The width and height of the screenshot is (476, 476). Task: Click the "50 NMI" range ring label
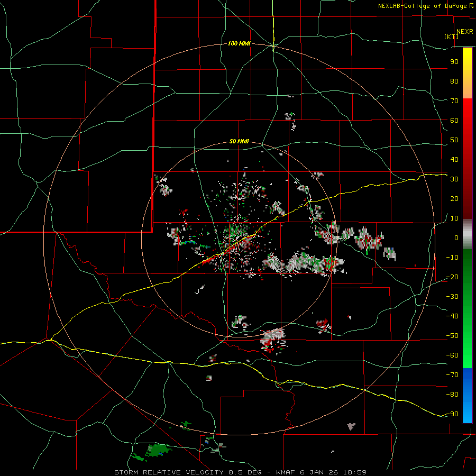tap(239, 141)
